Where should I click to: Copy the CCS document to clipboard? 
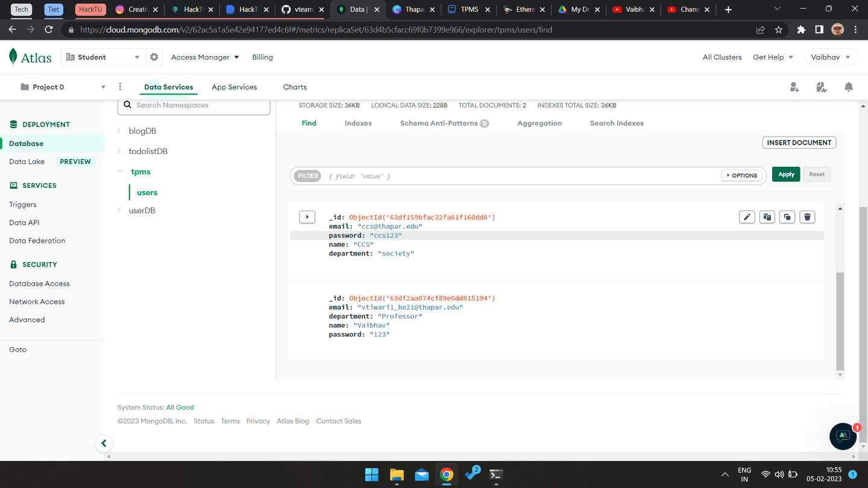[x=767, y=217]
